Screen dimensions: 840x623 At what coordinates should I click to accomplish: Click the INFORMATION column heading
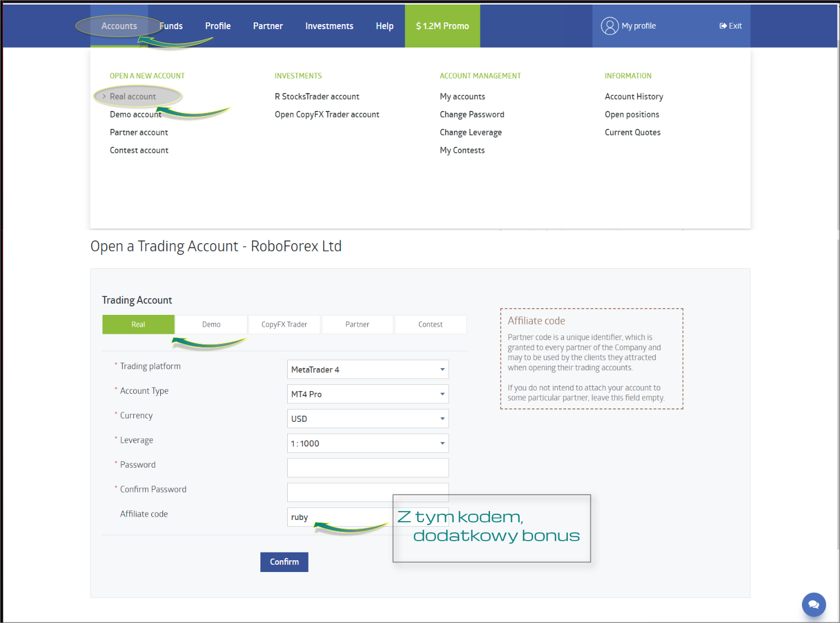click(x=628, y=76)
